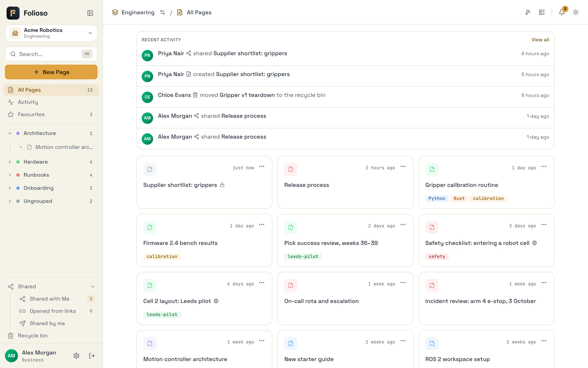Click View all recent activity
Viewport: 588px width, 368px height.
click(x=540, y=40)
